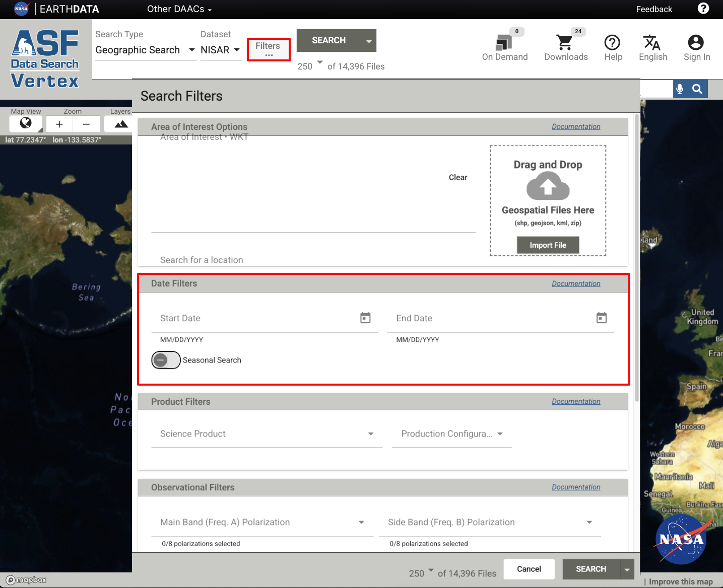Open the Start Date calendar picker

pos(365,318)
